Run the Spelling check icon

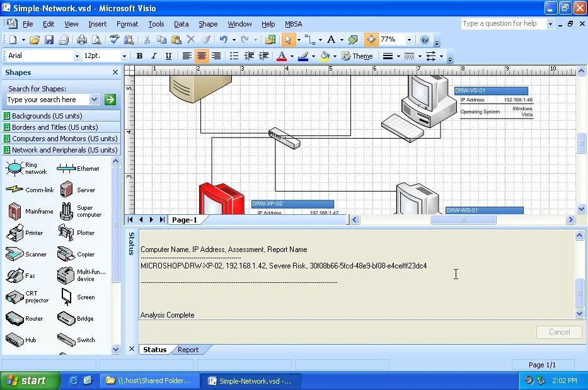(114, 39)
